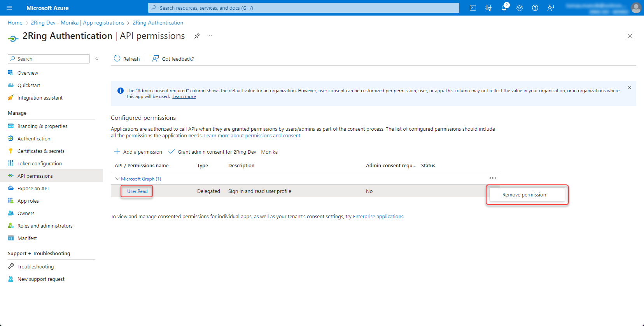The height and width of the screenshot is (326, 644).
Task: Open the notifications bell
Action: [504, 8]
